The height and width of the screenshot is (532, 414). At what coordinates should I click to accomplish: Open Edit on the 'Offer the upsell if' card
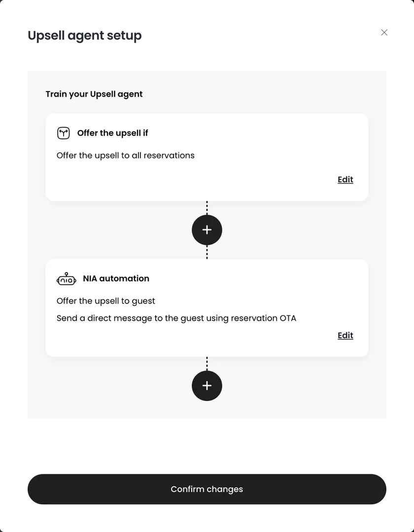click(345, 179)
